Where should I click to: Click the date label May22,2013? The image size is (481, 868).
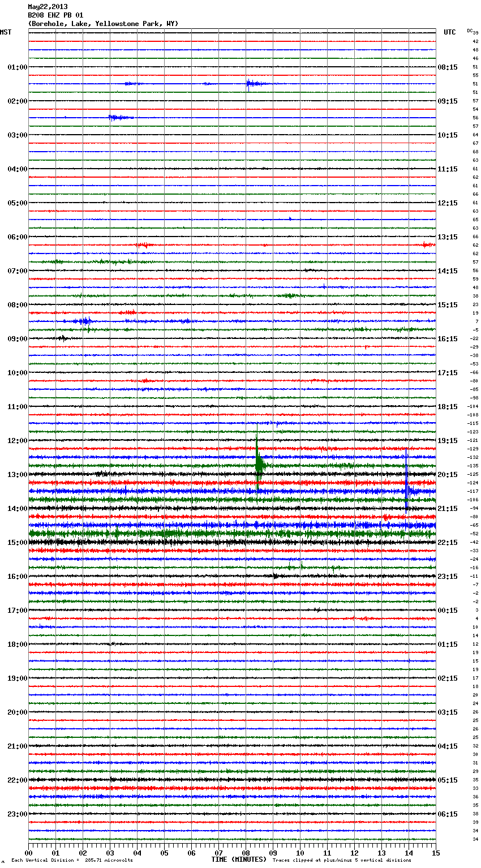click(48, 7)
